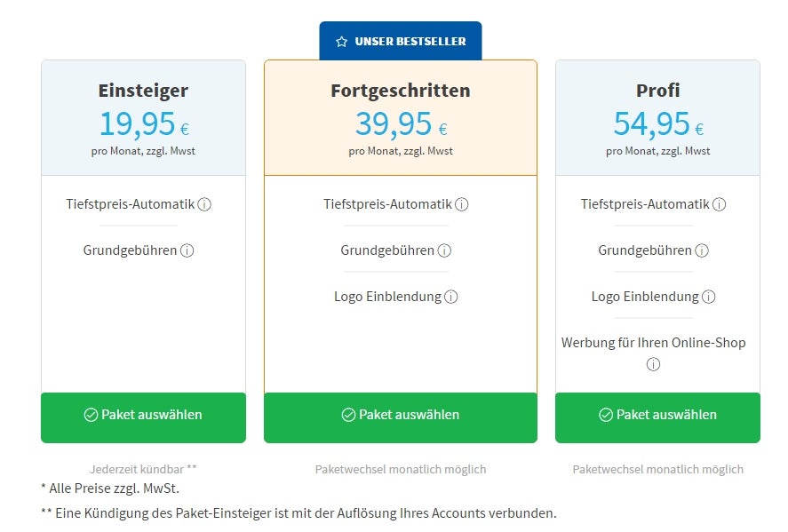
Task: Show info for Profi Grundgebühren
Action: [702, 250]
